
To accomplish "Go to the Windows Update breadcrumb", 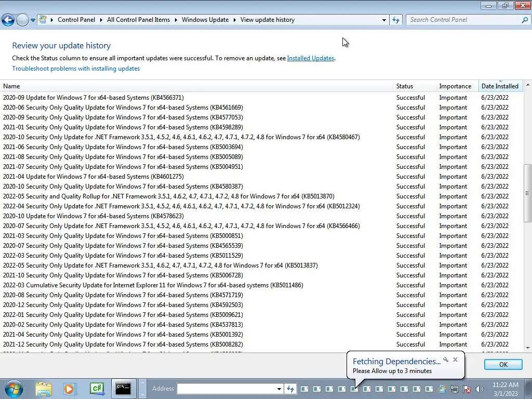I will click(x=205, y=20).
